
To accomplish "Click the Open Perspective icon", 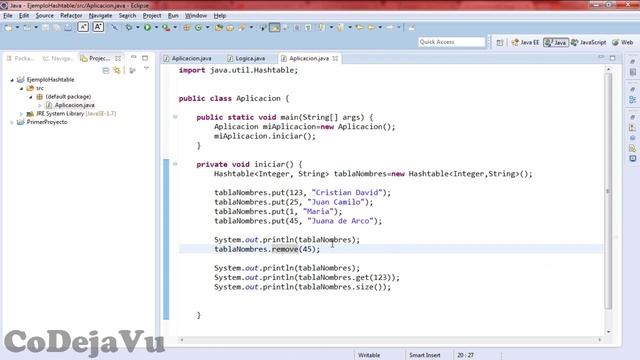I will (x=500, y=42).
